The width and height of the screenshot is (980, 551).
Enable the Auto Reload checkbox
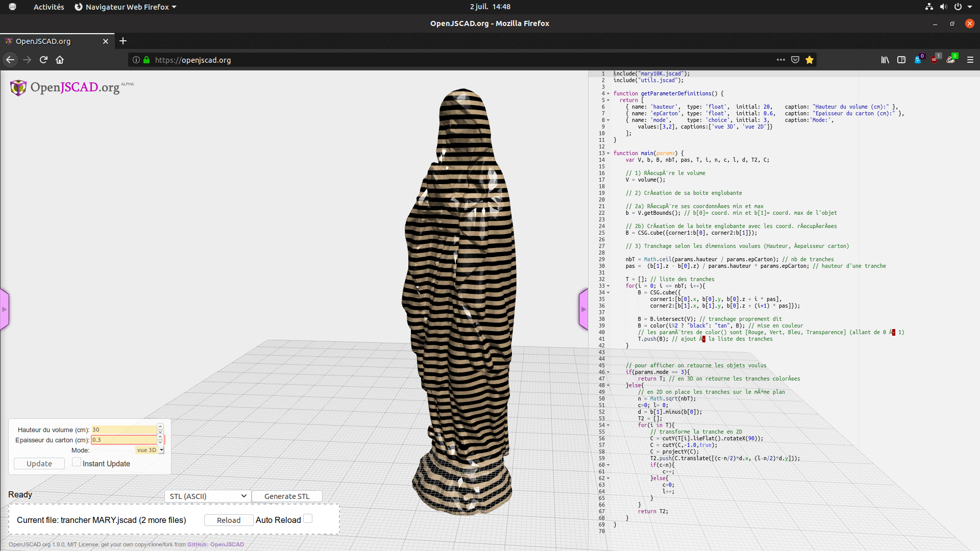point(308,518)
